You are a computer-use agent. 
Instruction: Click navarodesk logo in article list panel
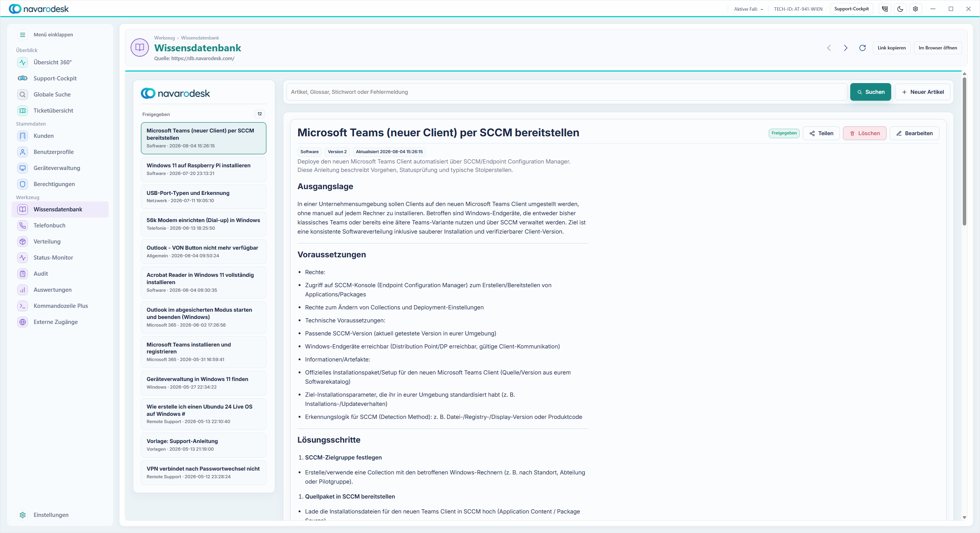pos(175,93)
